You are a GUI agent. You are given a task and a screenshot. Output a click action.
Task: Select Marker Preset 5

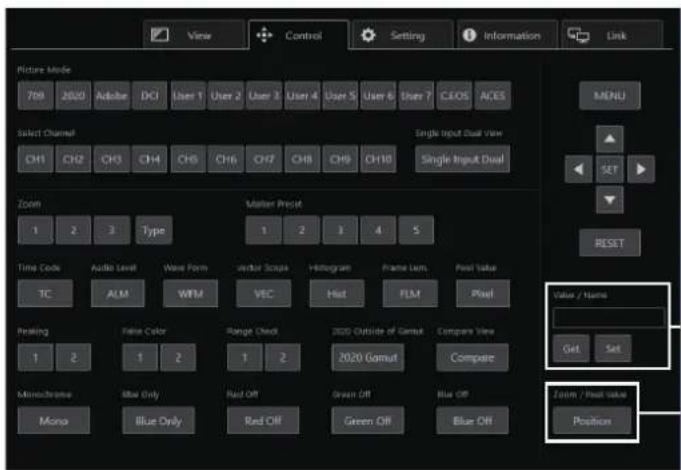[x=416, y=230]
